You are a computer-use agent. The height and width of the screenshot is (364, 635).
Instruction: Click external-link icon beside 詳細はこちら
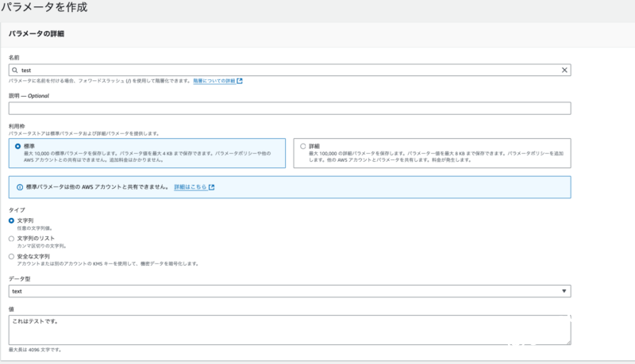click(x=211, y=187)
